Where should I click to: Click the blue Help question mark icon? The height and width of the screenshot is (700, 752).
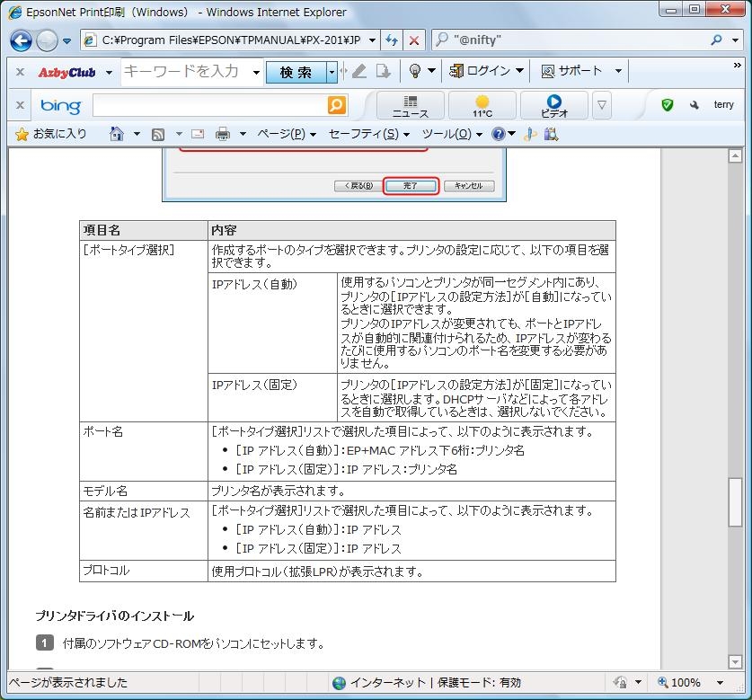coord(498,134)
